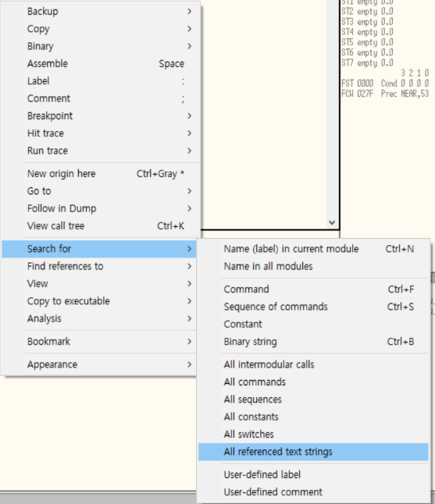
Task: Choose Binary string search
Action: 313,342
